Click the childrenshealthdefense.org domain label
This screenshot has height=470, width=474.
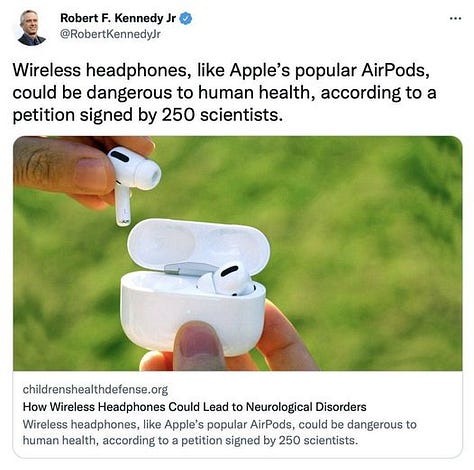[95, 389]
